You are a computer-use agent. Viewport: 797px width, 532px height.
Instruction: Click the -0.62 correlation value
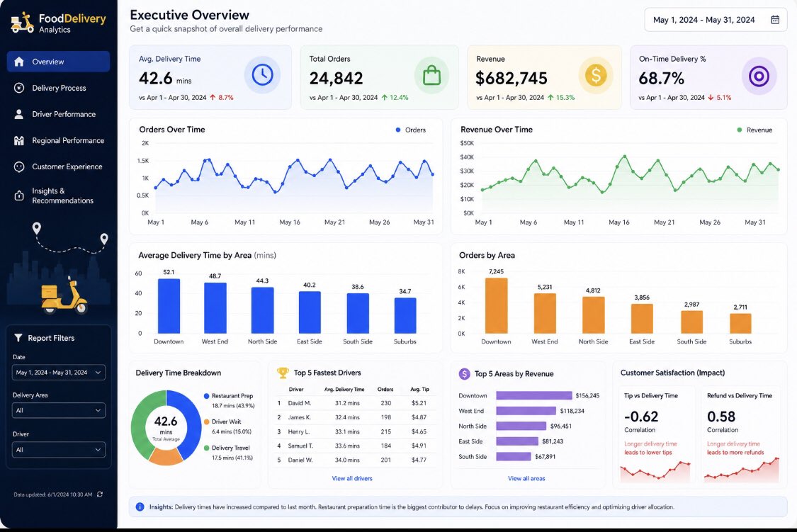(x=641, y=417)
